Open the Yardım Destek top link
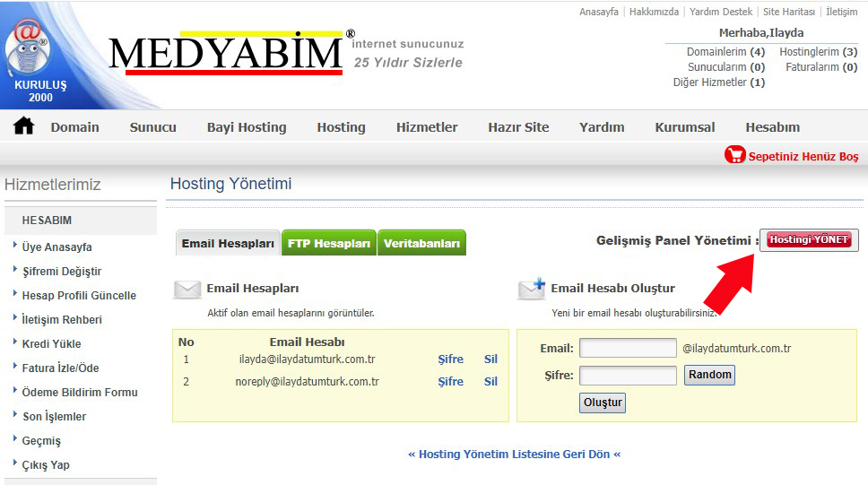This screenshot has height=485, width=868. [721, 12]
